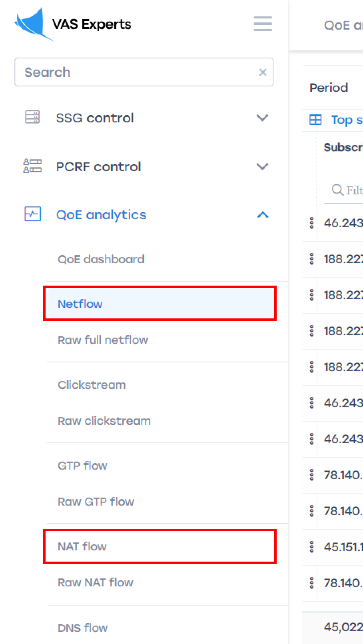Click the table grid icon beside Top
Screen dimensions: 363x644
click(315, 120)
